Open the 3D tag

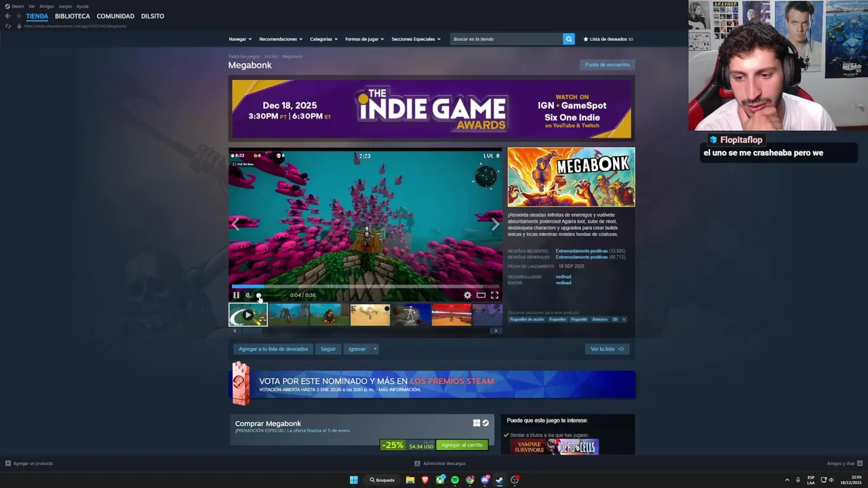pyautogui.click(x=615, y=319)
